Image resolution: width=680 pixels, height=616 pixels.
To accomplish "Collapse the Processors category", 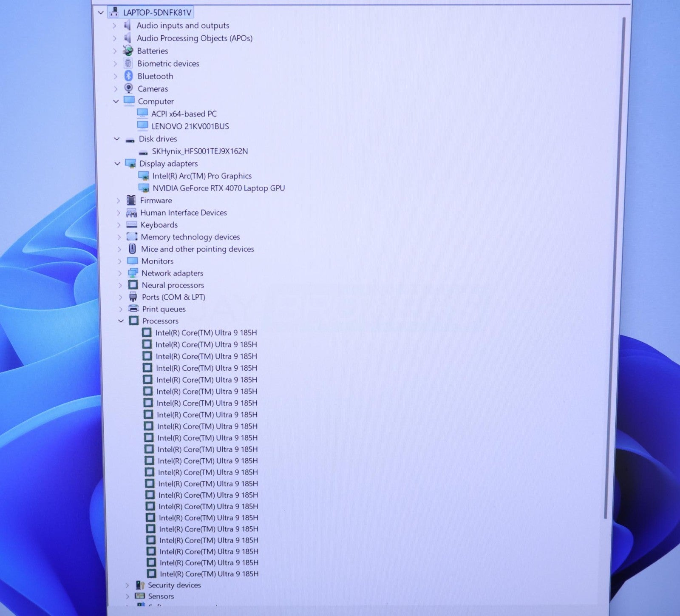I will (121, 321).
